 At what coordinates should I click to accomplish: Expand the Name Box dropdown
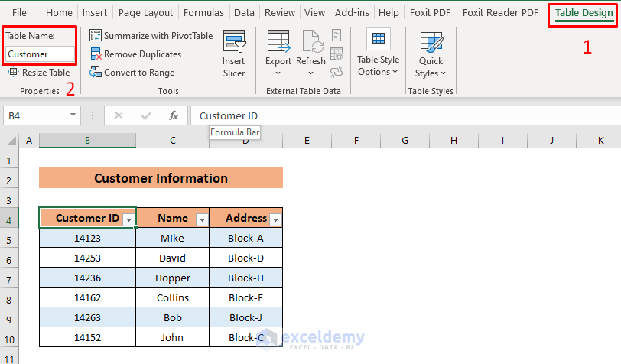(73, 115)
